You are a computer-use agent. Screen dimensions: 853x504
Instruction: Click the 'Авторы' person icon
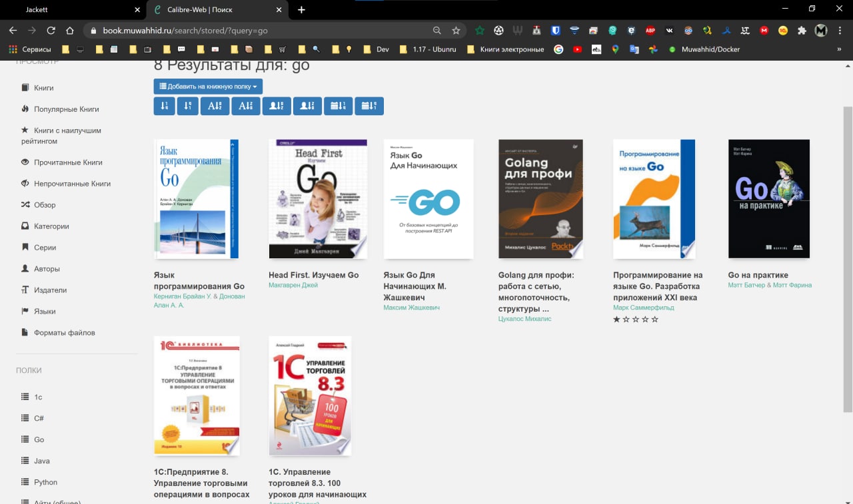tap(25, 269)
